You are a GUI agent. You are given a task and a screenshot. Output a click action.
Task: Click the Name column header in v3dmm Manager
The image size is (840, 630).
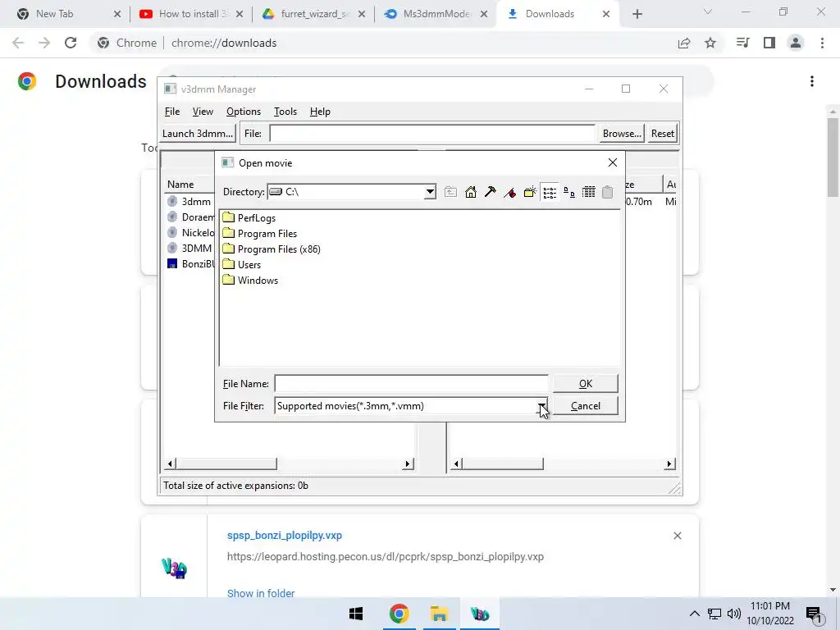click(x=189, y=185)
